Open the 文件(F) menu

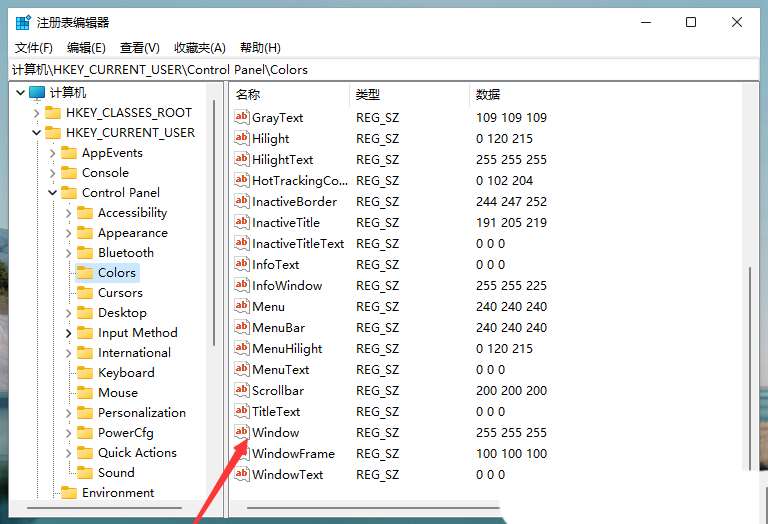[x=34, y=48]
